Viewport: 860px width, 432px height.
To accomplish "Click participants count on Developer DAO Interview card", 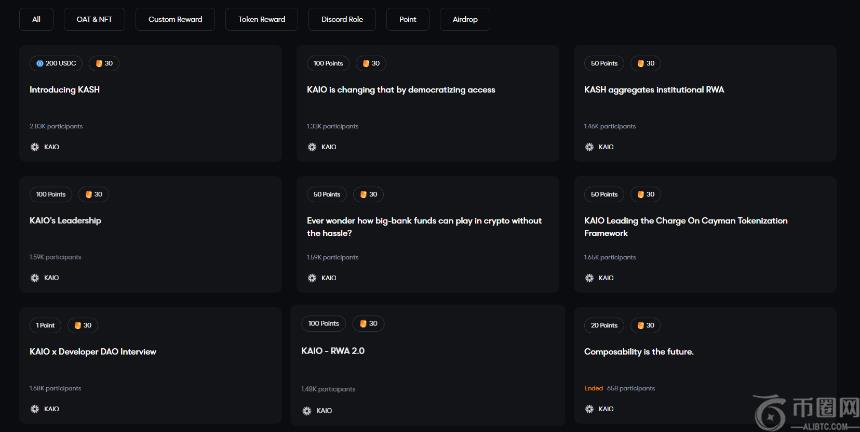I will tap(55, 388).
